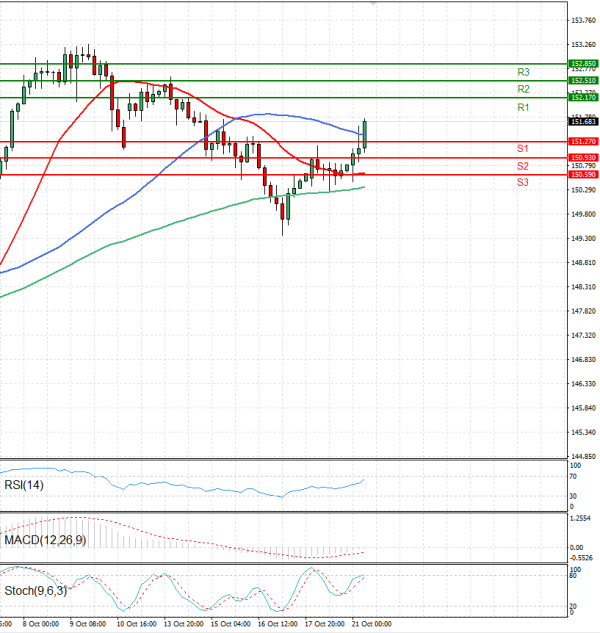This screenshot has height=633, width=600.
Task: Select the green 152.510 price tag
Action: [583, 80]
